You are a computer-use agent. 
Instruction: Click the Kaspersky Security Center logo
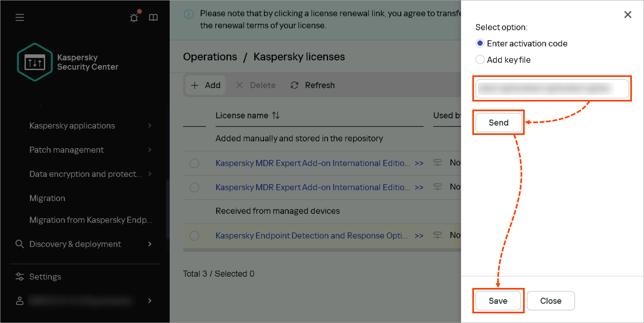point(35,62)
